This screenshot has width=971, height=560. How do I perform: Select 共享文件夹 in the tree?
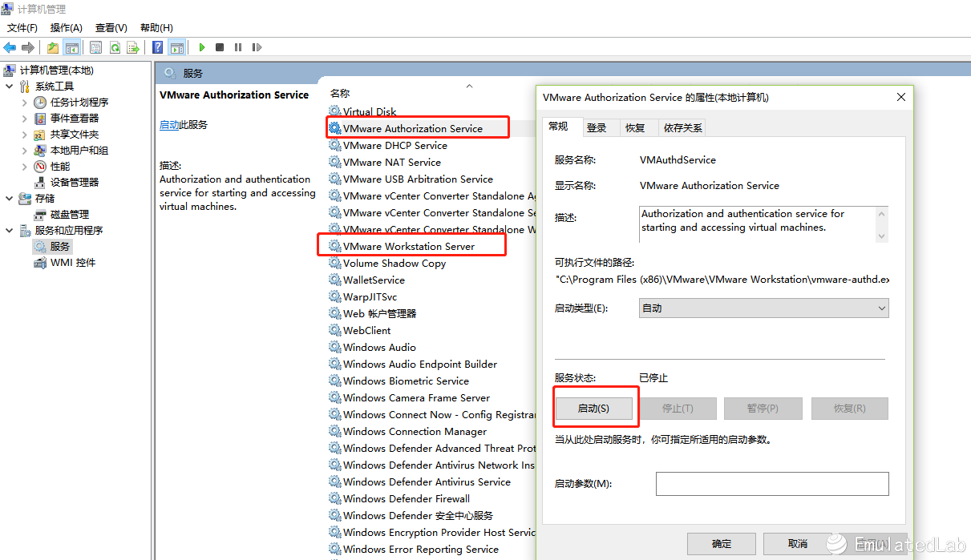[x=75, y=135]
